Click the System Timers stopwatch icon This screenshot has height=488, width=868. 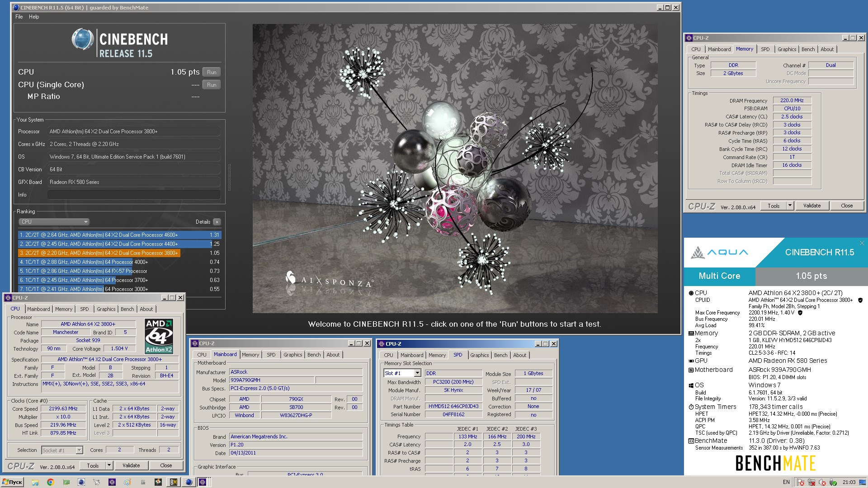691,407
